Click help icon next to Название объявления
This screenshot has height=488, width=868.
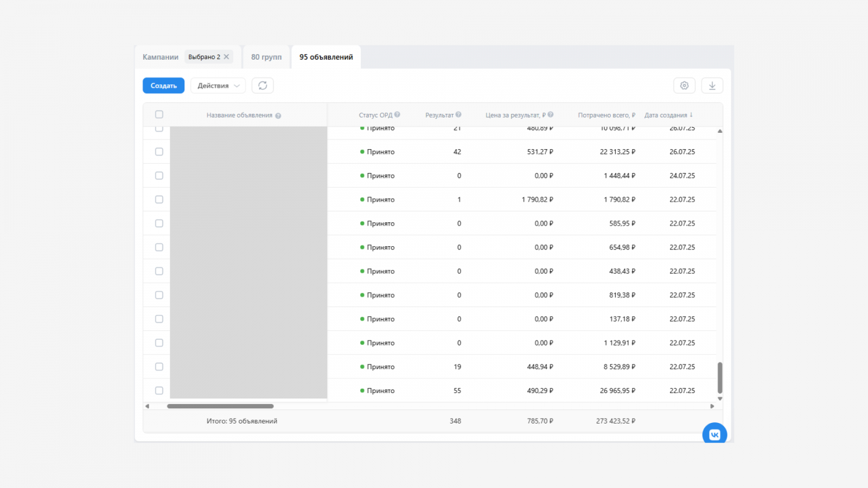pos(278,115)
